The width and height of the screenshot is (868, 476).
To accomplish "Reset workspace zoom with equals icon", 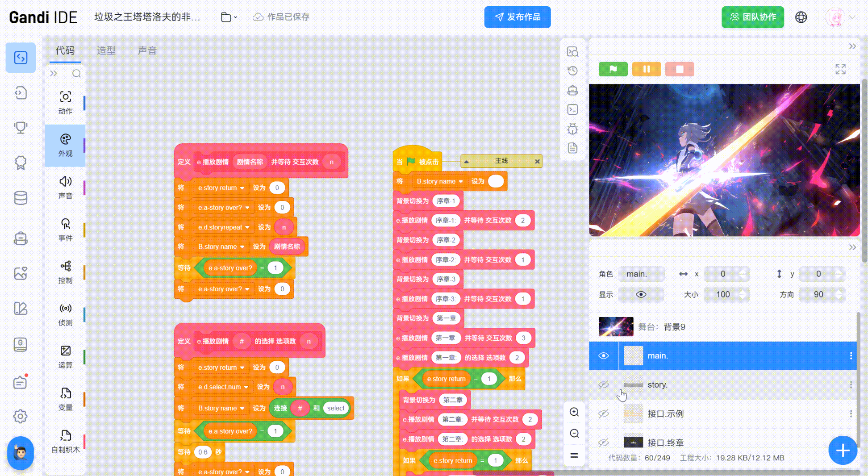I will click(574, 455).
